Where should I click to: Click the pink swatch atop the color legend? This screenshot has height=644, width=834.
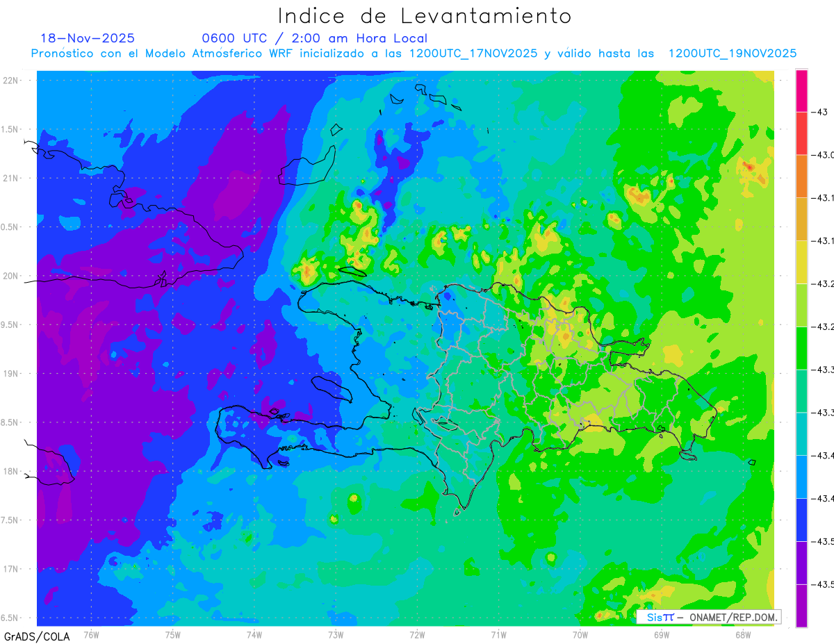[x=801, y=90]
